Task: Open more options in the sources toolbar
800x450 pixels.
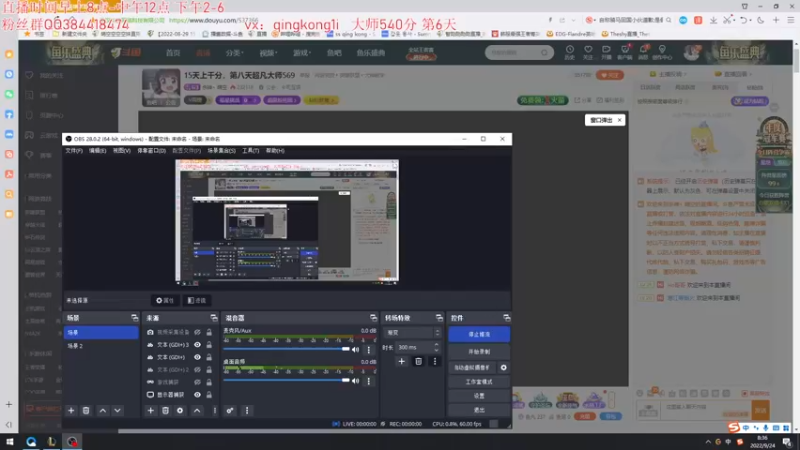Action: [x=214, y=411]
